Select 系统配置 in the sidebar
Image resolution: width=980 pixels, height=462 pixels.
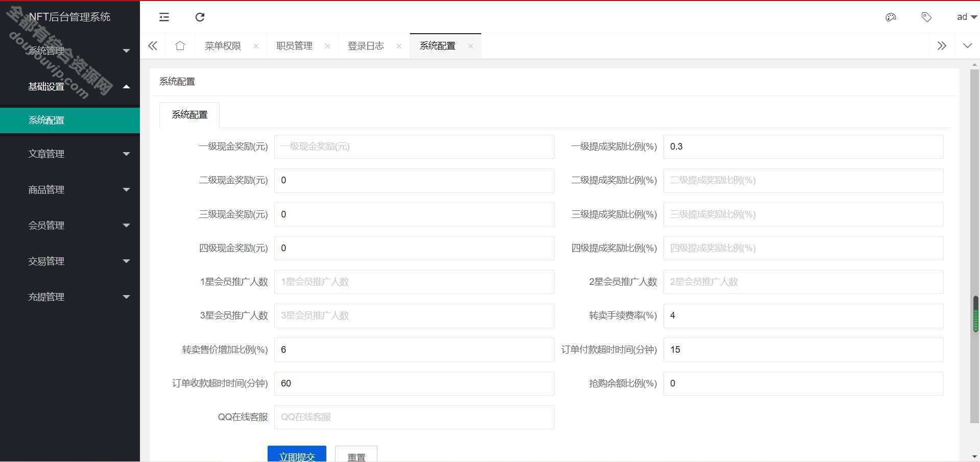coord(70,120)
